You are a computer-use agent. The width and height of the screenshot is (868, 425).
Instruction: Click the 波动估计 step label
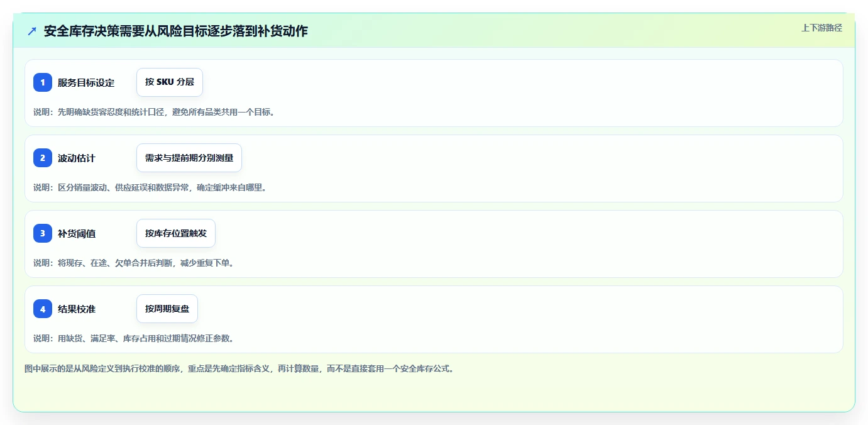(x=77, y=158)
